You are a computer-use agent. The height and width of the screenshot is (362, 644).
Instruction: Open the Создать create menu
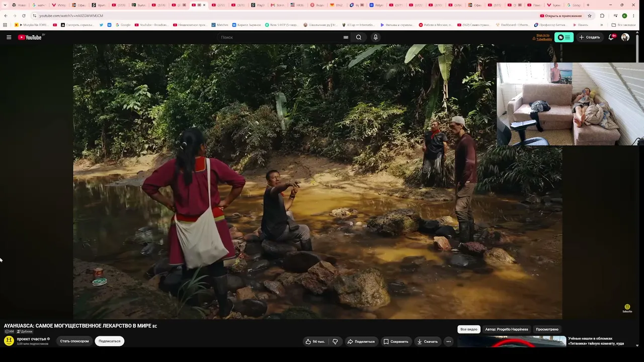pos(589,37)
